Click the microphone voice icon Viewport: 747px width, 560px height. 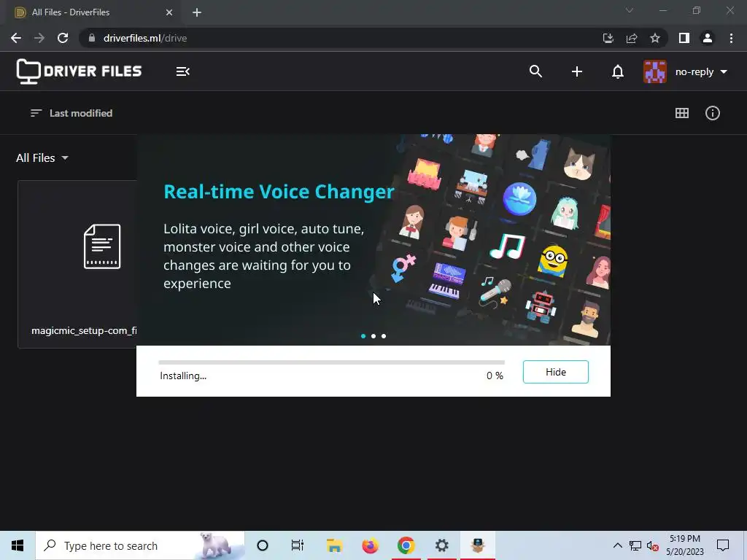point(495,292)
